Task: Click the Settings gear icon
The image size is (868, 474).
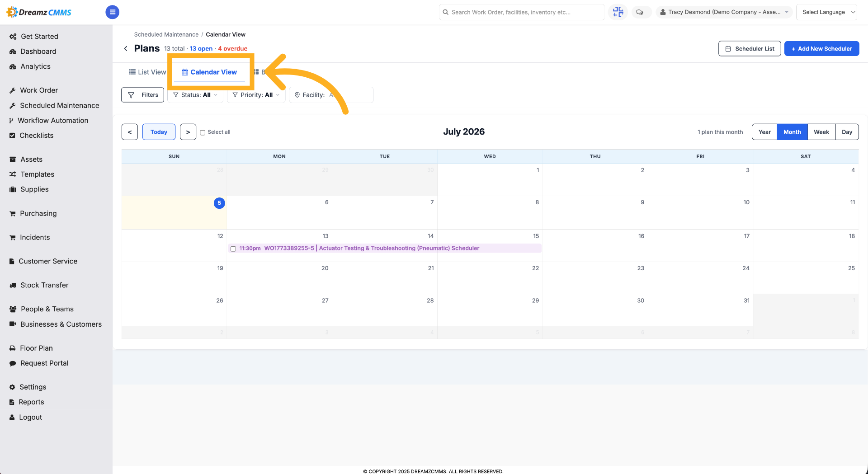Action: pos(12,387)
